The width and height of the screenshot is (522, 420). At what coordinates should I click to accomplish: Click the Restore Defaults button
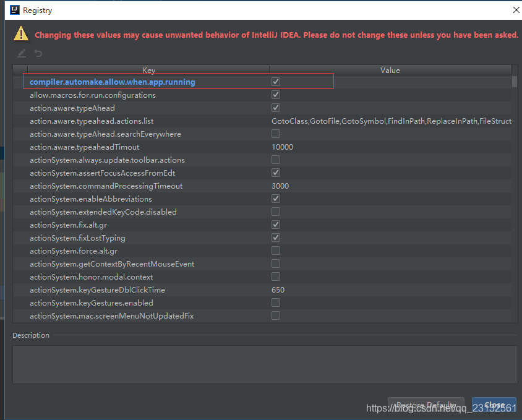coord(426,405)
